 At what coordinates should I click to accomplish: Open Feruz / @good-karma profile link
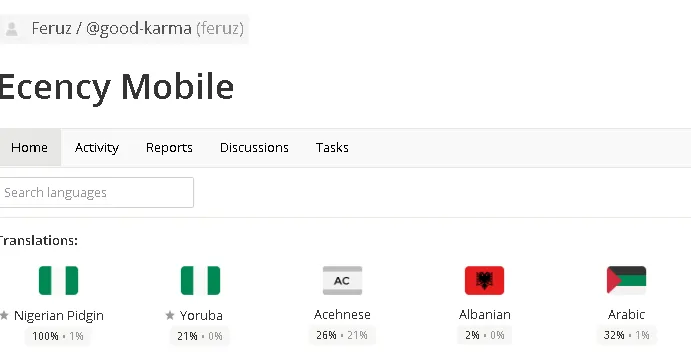[111, 29]
